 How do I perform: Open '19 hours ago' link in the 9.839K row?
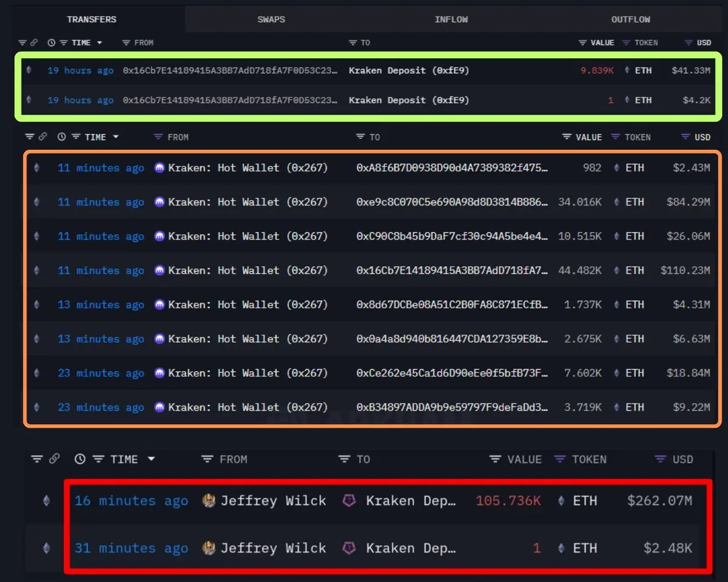click(x=81, y=70)
